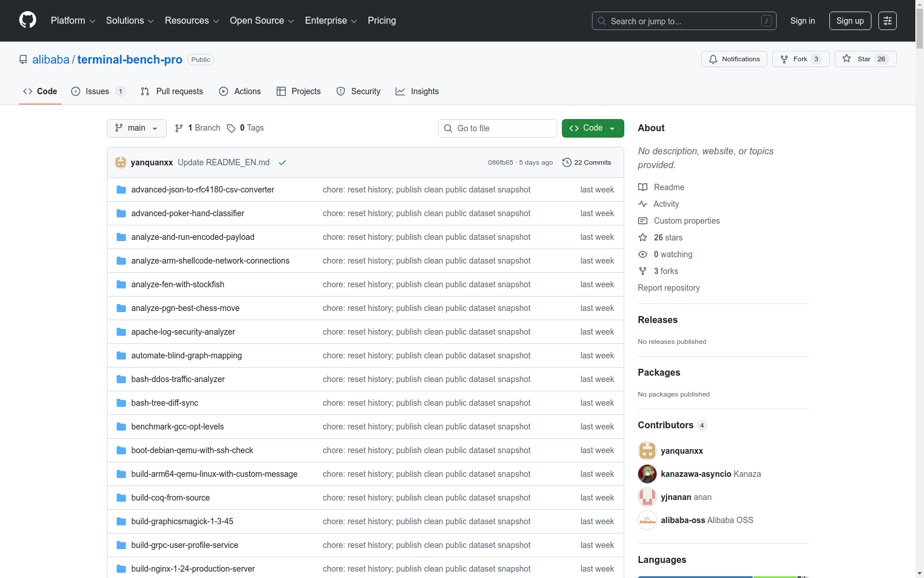924x578 pixels.
Task: Switch to the Actions tab
Action: point(240,91)
